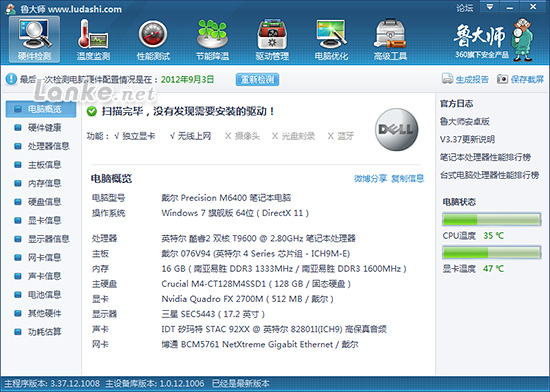Click the 显卡温度 47 ℃ reading
550x392 pixels.
click(473, 269)
